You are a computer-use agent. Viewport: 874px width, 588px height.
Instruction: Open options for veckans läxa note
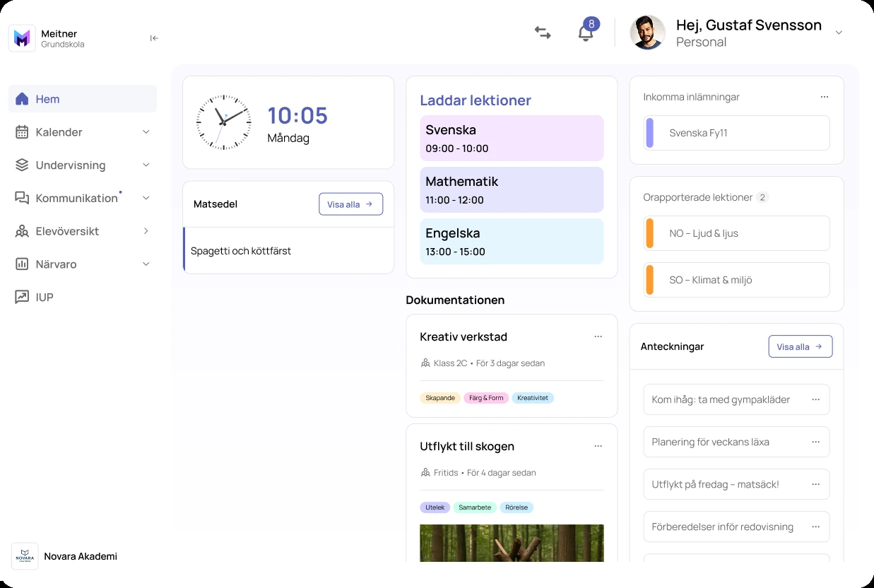point(815,442)
